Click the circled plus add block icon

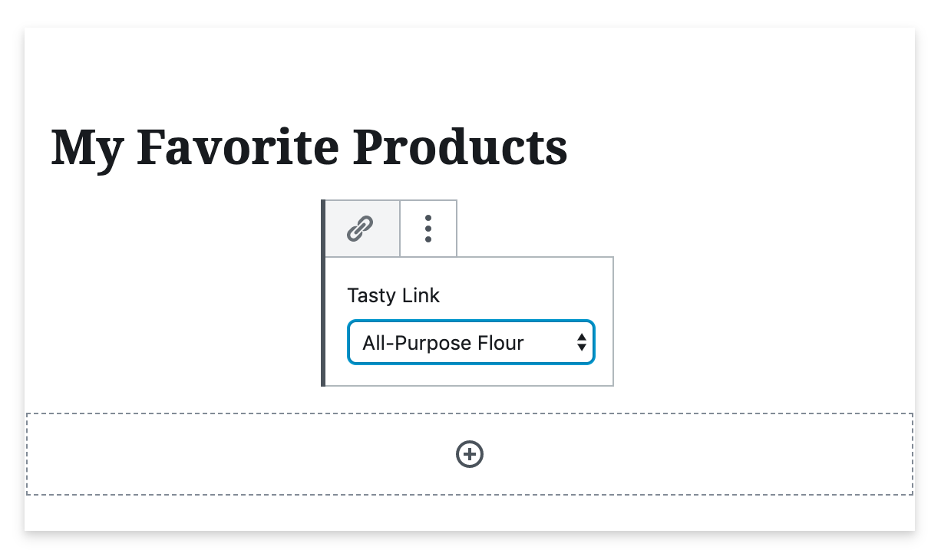470,454
